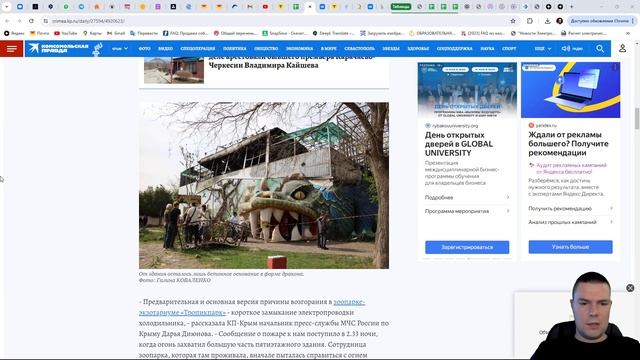Open the ВИДЕО section

pyautogui.click(x=165, y=49)
